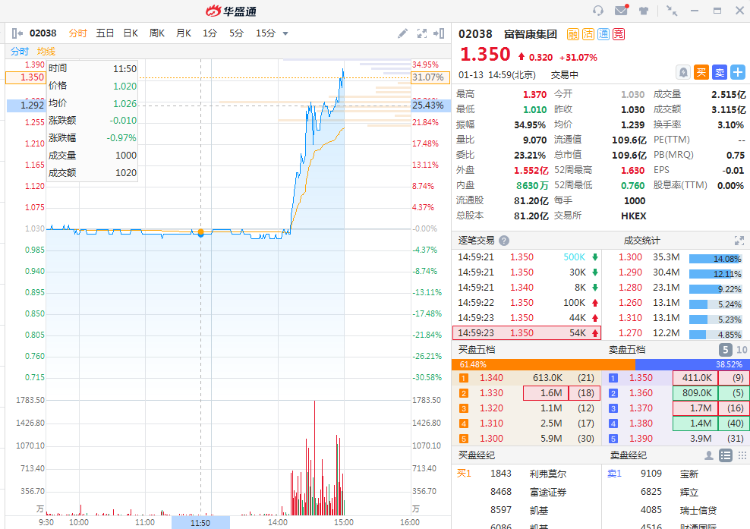750x529 pixels.
Task: Click the 宽 tag icon
Action: coord(618,34)
